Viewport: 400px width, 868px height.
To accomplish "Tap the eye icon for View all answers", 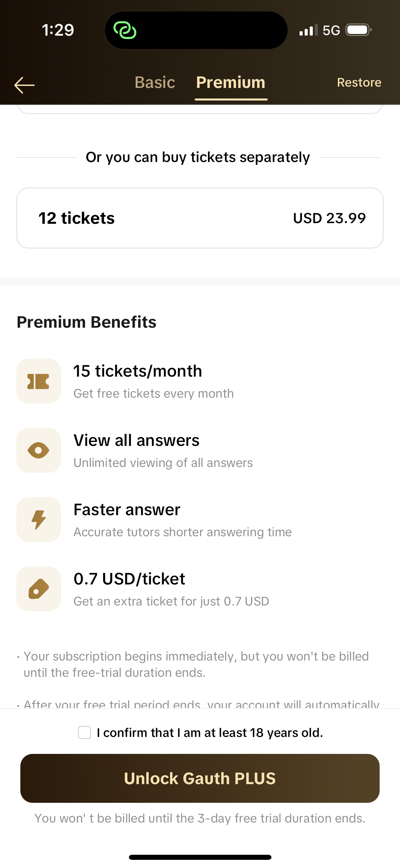I will tap(39, 450).
